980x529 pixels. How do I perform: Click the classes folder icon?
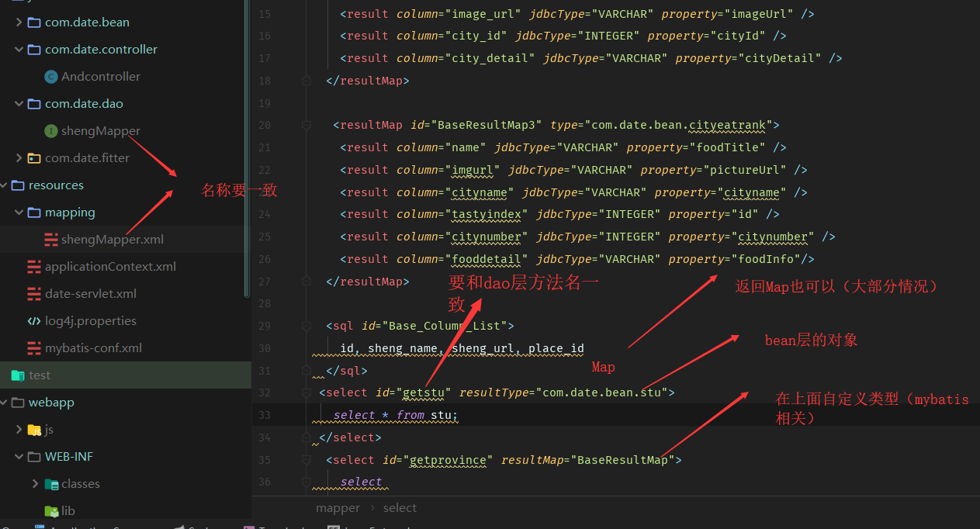coord(51,484)
